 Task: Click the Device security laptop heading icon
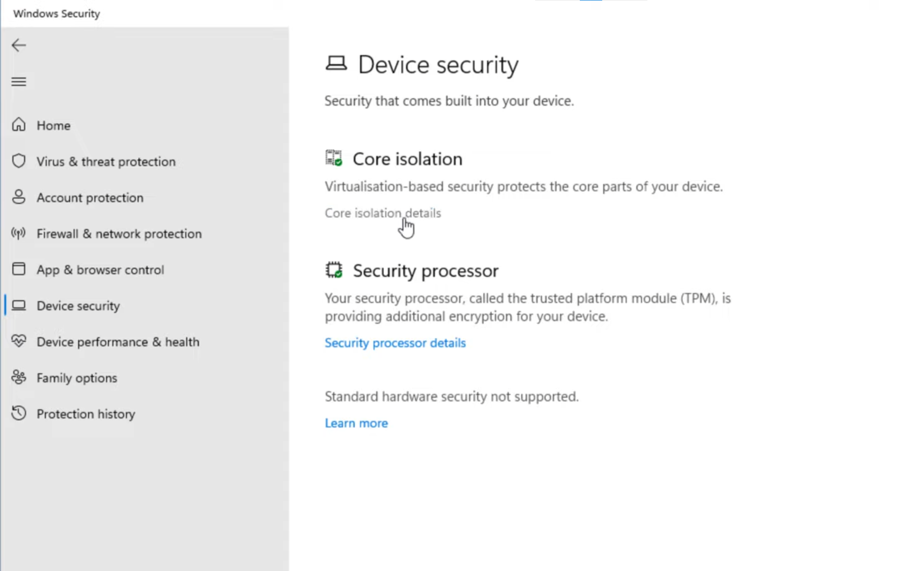pos(336,63)
